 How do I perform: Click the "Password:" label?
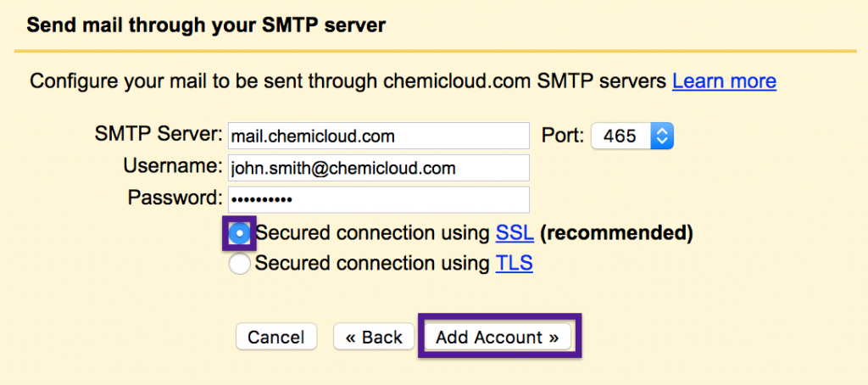coord(174,198)
